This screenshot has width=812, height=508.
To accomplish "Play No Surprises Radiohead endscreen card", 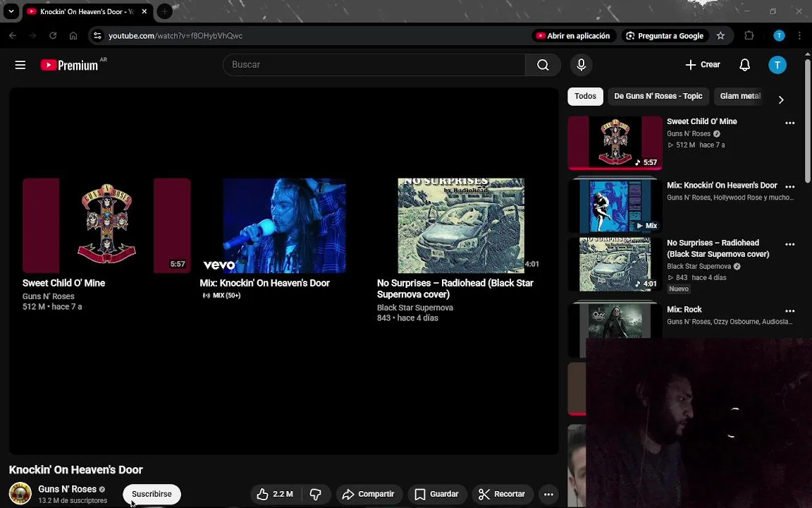I will pyautogui.click(x=461, y=226).
